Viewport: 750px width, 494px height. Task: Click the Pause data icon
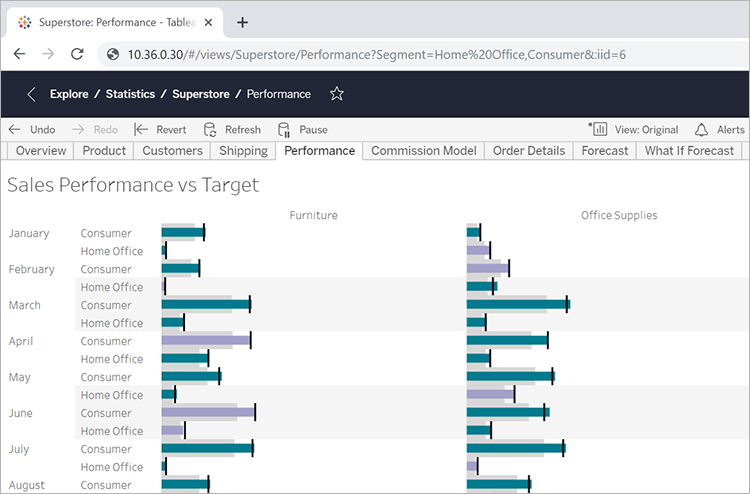pos(284,130)
